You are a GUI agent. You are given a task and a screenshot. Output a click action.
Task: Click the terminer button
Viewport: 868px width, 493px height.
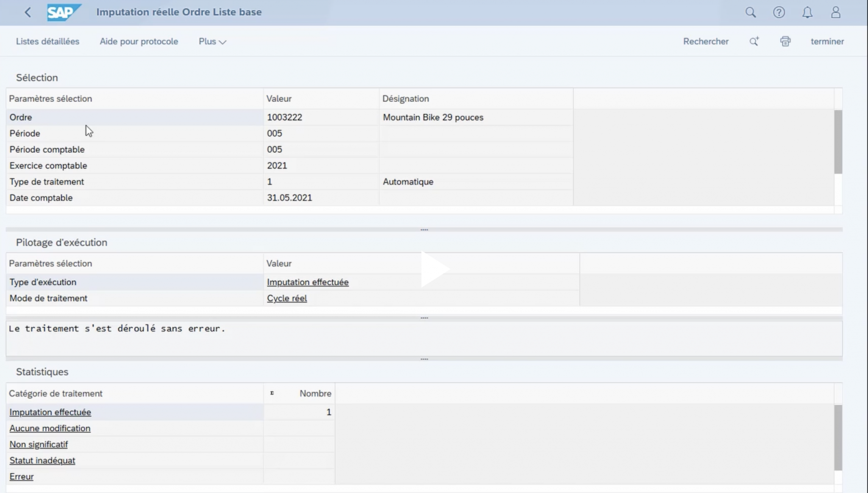tap(827, 42)
